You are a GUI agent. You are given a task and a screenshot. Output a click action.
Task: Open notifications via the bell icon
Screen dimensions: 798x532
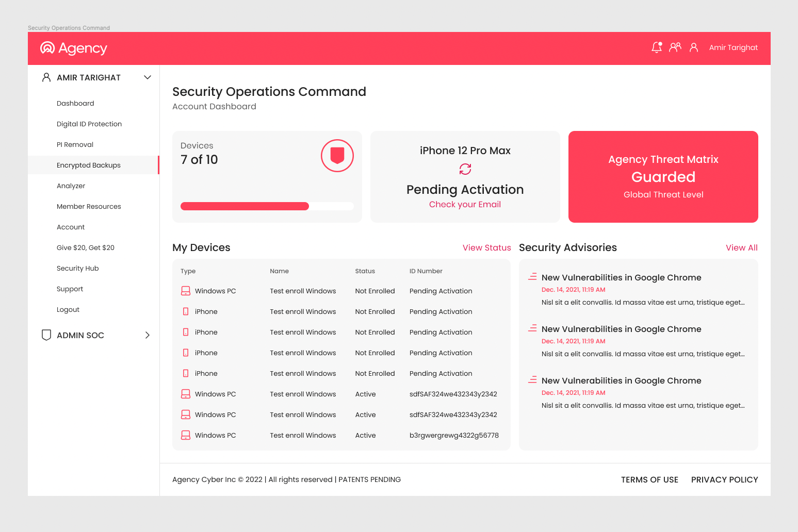click(x=656, y=47)
